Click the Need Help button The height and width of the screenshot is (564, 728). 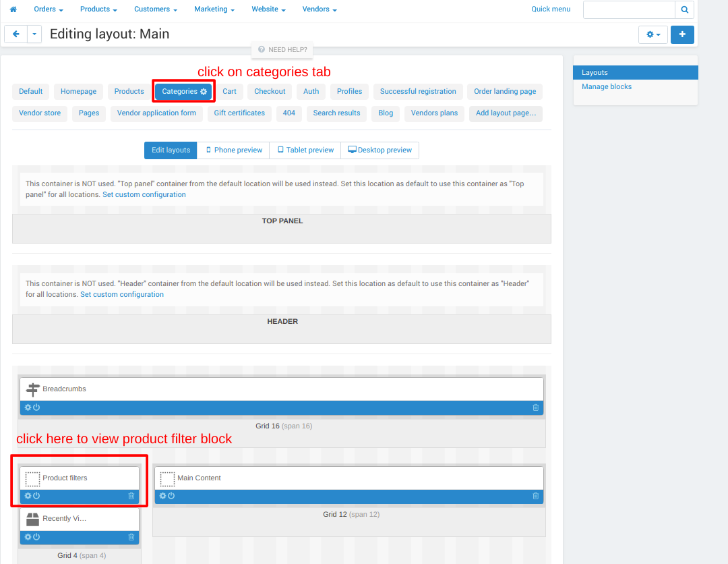tap(282, 49)
